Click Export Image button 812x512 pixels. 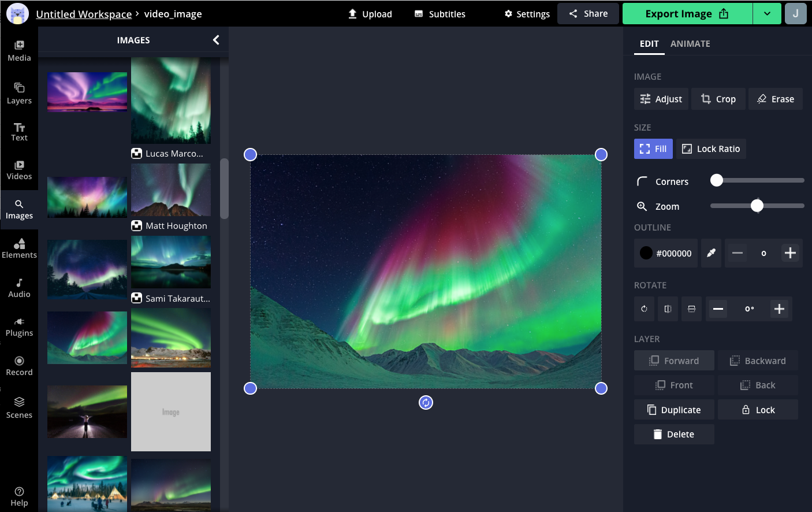point(687,13)
